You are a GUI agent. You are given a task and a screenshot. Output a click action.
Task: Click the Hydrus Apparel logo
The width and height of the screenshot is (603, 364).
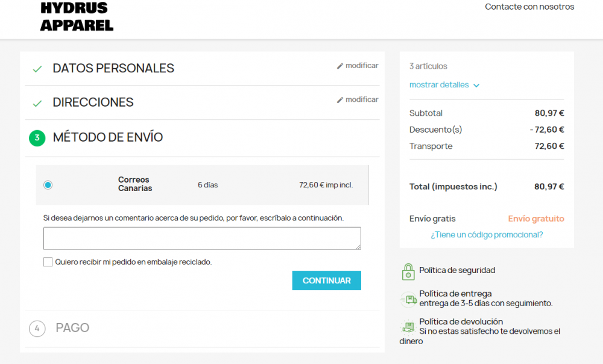[x=77, y=16]
